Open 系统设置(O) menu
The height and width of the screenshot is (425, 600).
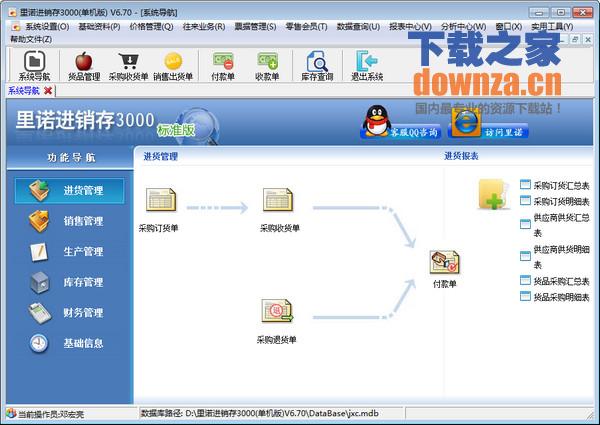tap(47, 26)
